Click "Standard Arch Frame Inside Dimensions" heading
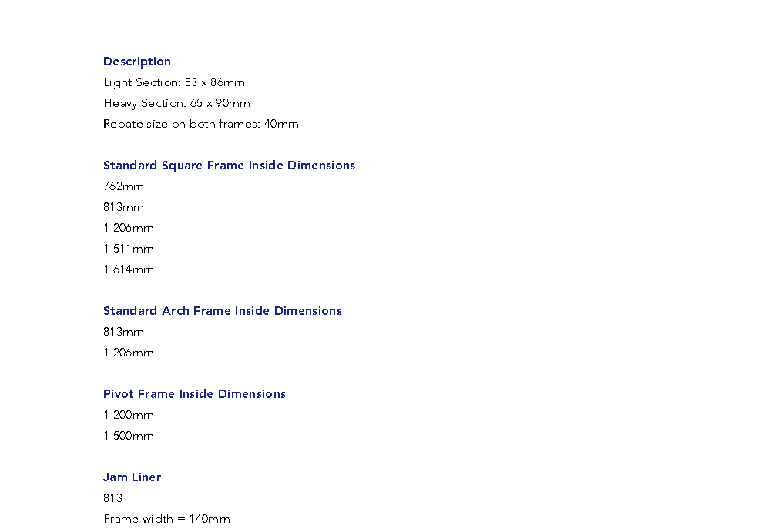This screenshot has width=765, height=532. (223, 311)
